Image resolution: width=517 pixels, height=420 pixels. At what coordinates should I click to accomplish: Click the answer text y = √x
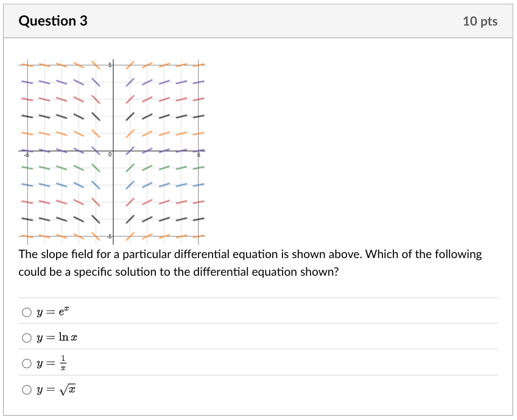coord(54,389)
